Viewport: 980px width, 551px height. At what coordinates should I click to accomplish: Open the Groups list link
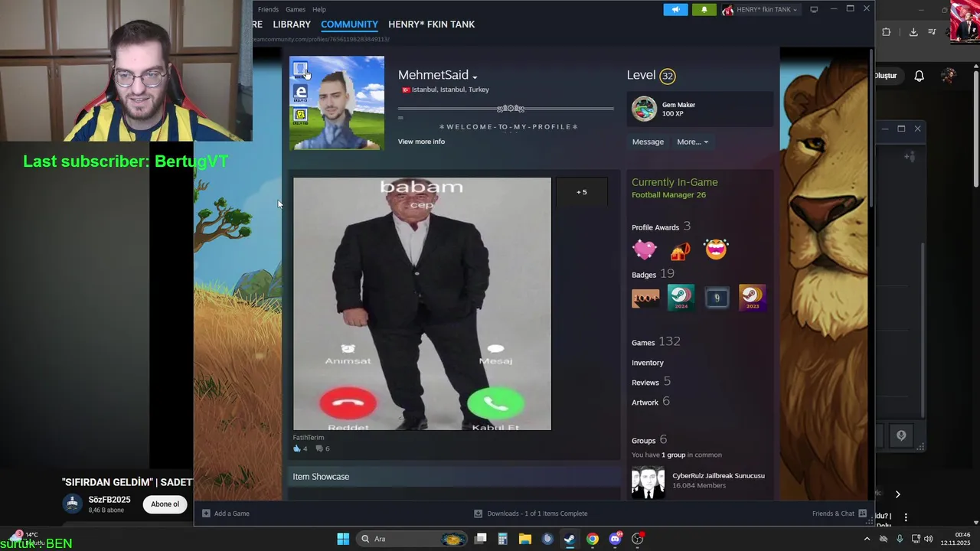(x=643, y=441)
